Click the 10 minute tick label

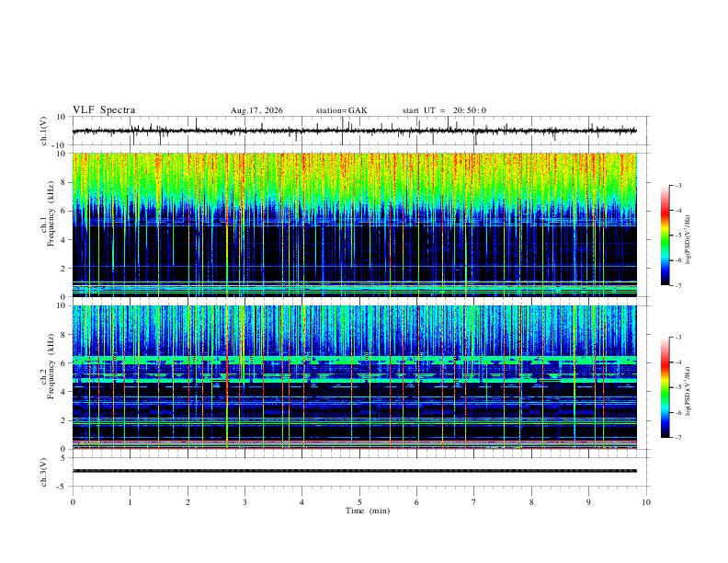tap(646, 502)
